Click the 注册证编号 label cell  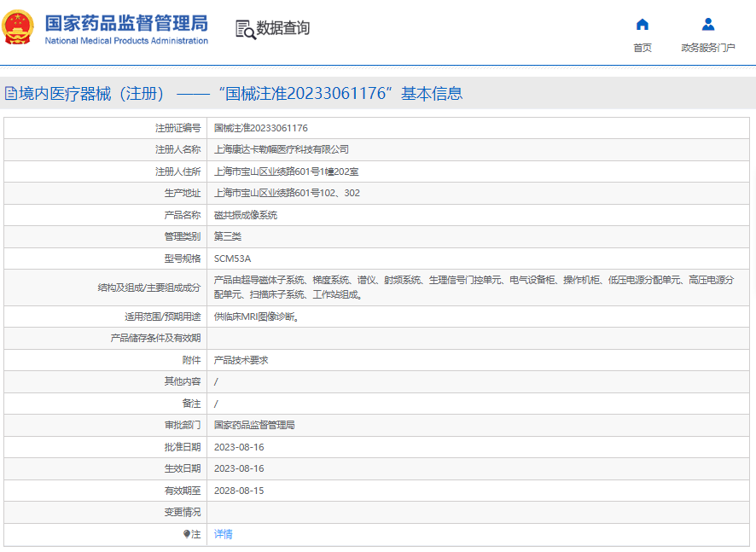tap(106, 128)
